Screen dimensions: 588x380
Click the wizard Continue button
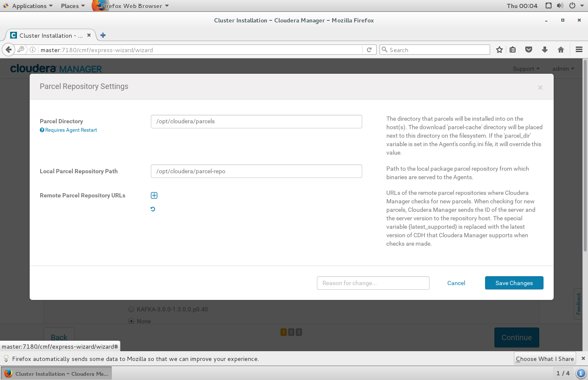[517, 337]
